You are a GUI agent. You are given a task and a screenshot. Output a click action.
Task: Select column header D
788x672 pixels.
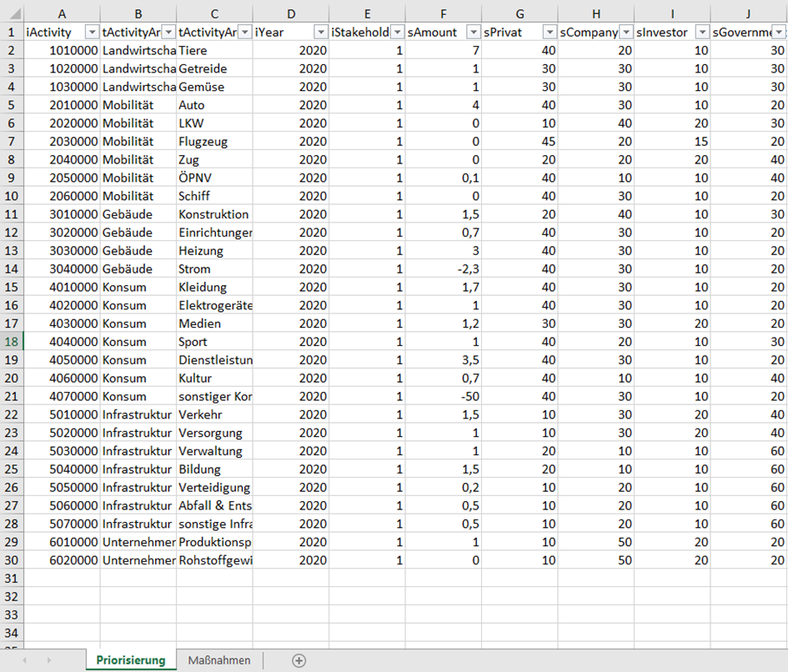click(291, 13)
